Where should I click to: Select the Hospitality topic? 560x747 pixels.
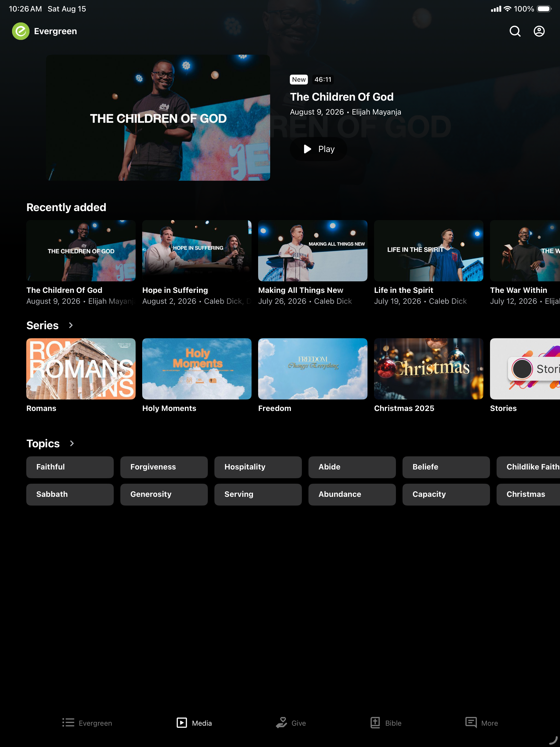pos(258,467)
